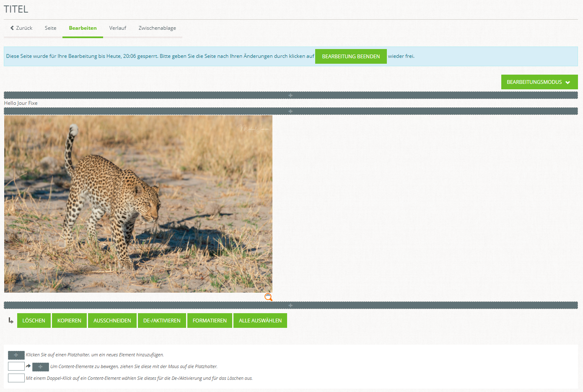Image resolution: width=583 pixels, height=392 pixels.
Task: Click the plus icon beside 'Um Content-Elemente zu bewegen'
Action: tap(41, 367)
